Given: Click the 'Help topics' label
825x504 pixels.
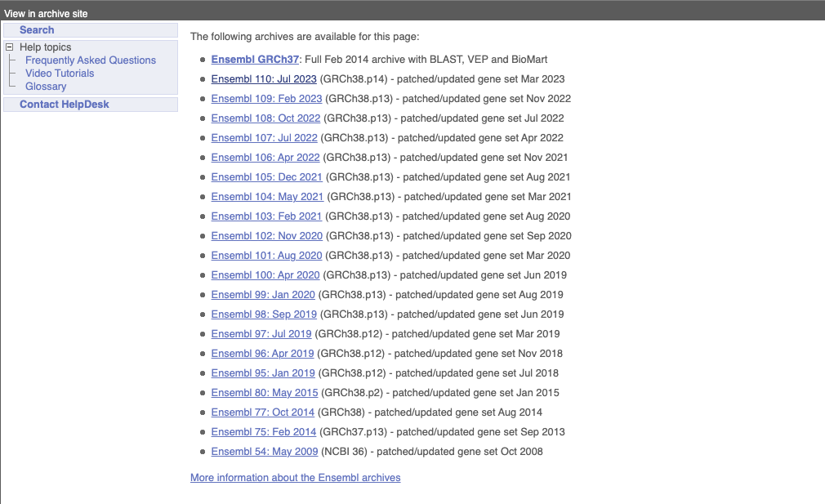Looking at the screenshot, I should 45,47.
